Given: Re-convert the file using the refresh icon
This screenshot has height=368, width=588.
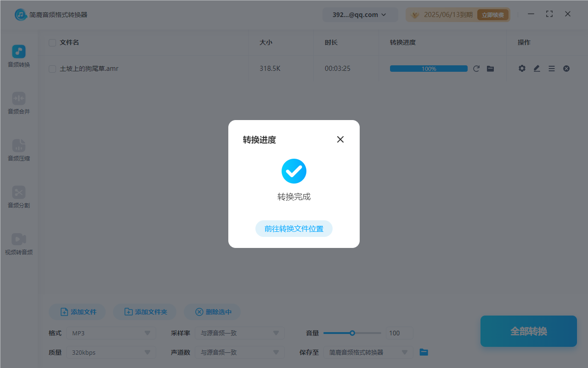Looking at the screenshot, I should click(x=476, y=68).
